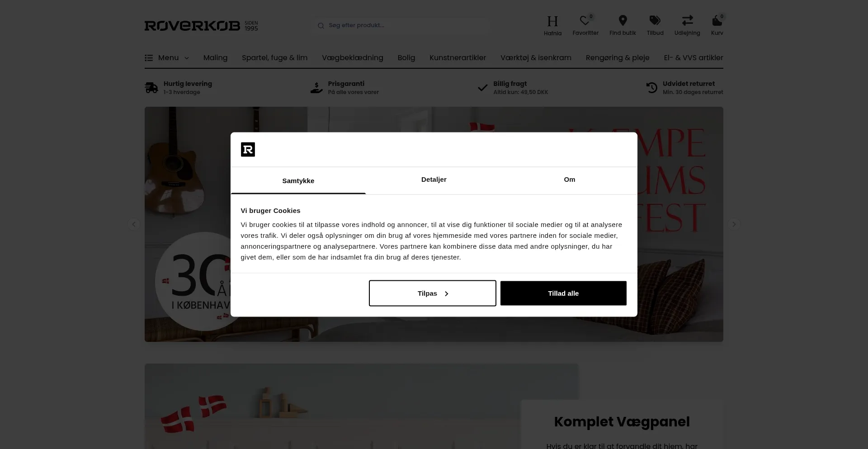Open Tilpas cookie customization

coord(432,293)
